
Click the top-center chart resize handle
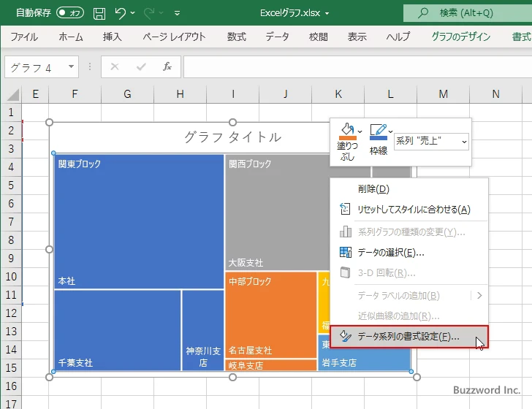232,122
